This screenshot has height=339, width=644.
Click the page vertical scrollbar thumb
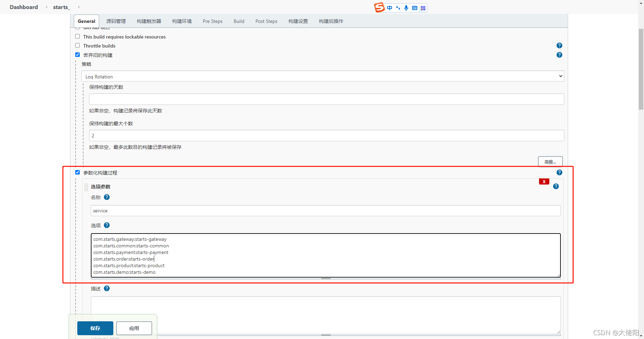point(641,69)
